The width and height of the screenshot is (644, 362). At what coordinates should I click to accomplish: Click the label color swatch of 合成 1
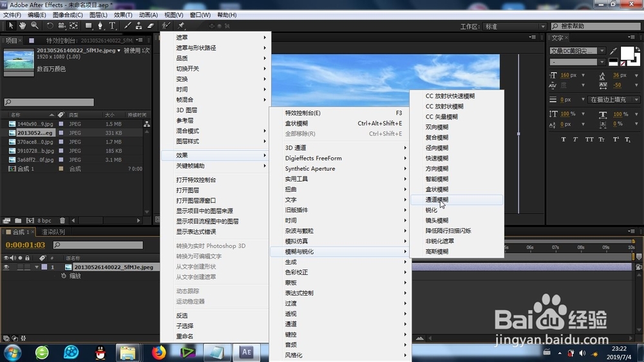coord(61,169)
